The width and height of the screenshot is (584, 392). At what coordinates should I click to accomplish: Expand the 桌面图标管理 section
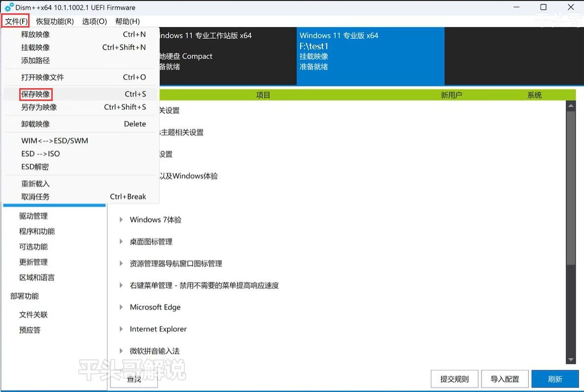tap(121, 242)
